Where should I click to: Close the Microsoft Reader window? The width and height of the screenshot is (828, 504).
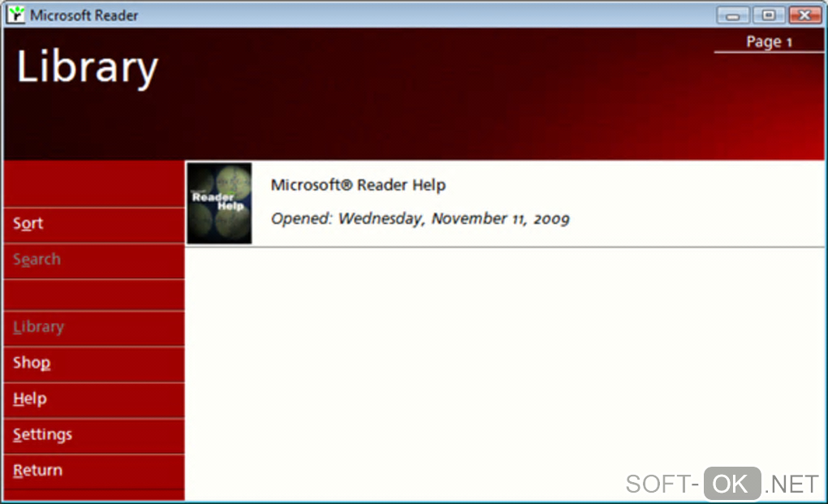click(804, 15)
